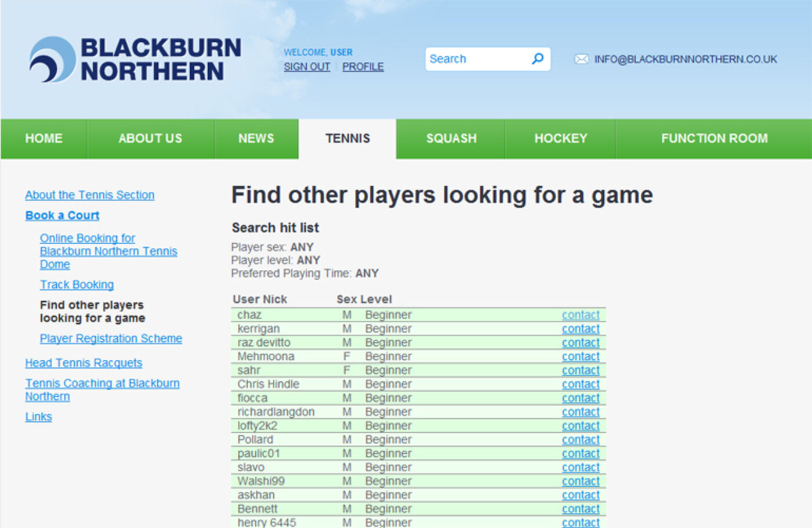Open the Function Room page
The image size is (812, 528).
point(714,139)
